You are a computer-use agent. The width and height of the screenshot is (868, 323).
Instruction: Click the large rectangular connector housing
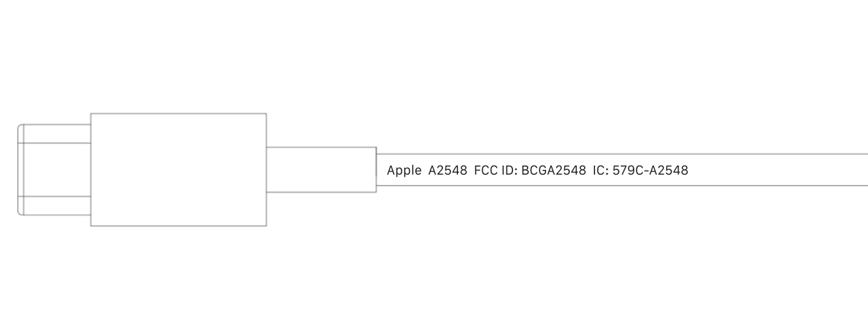coord(178,169)
